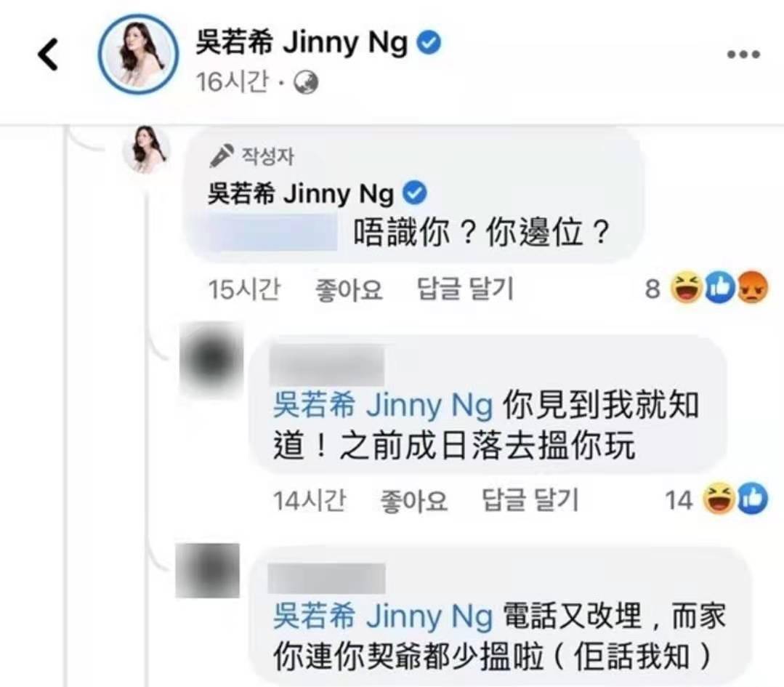Open the 吳若希 Jinny Ng mention in last reply
This screenshot has width=784, height=687.
[383, 616]
